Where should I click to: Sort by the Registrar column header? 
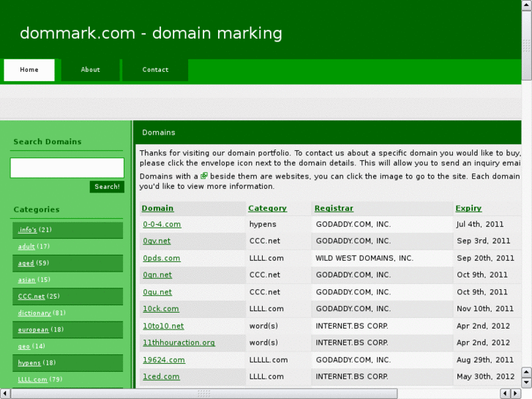(x=334, y=209)
